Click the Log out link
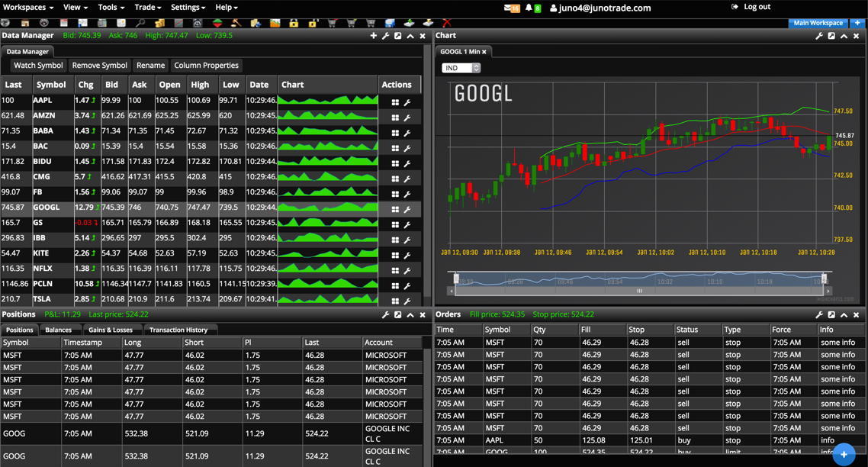The image size is (868, 467). pos(751,7)
